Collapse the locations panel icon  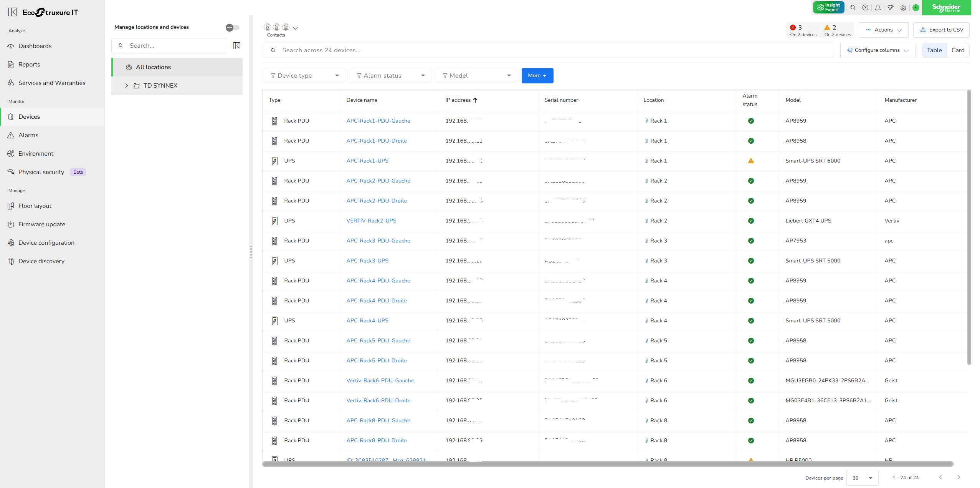pos(237,46)
